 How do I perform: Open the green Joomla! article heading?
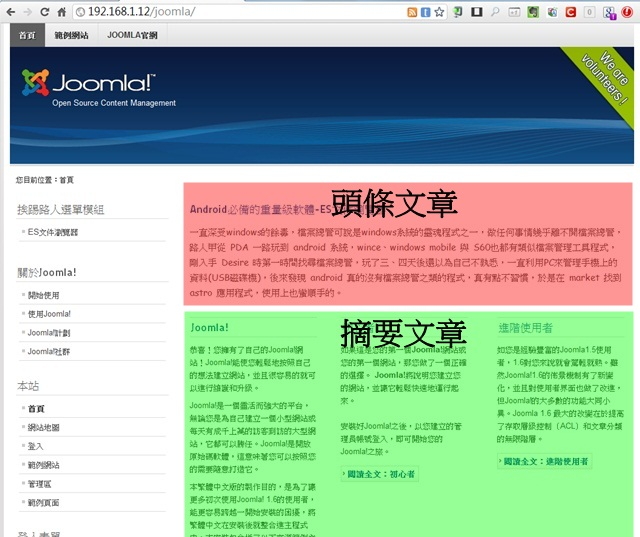209,328
